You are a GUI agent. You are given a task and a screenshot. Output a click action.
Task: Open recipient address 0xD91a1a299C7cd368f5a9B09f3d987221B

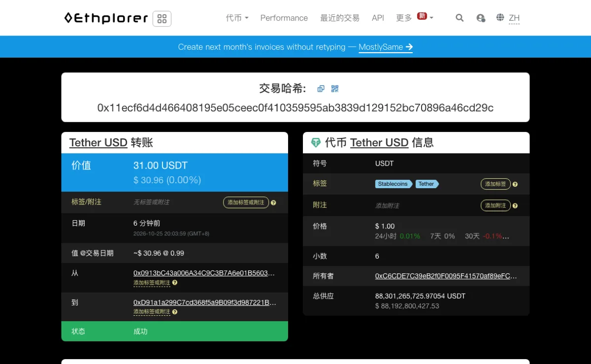pyautogui.click(x=205, y=302)
